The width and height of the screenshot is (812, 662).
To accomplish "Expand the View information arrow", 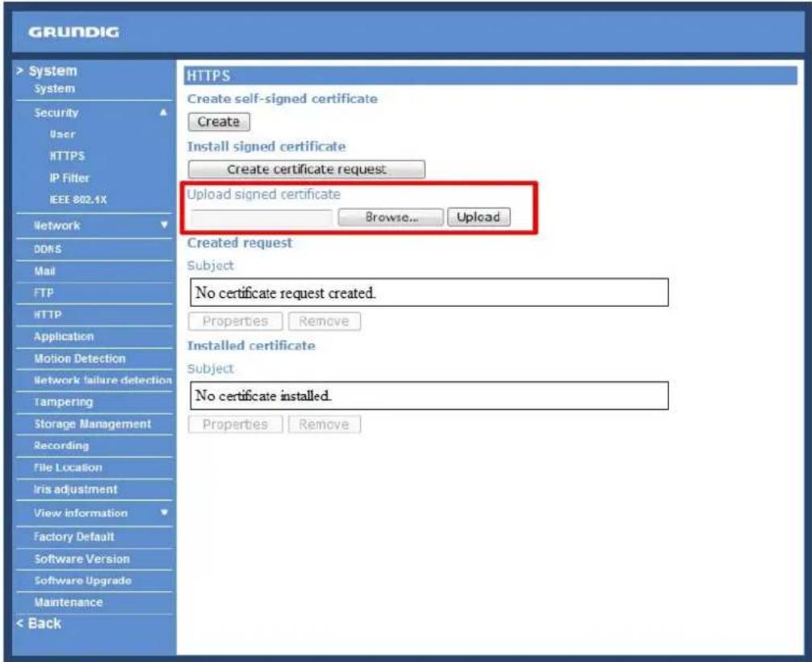I will (x=164, y=513).
